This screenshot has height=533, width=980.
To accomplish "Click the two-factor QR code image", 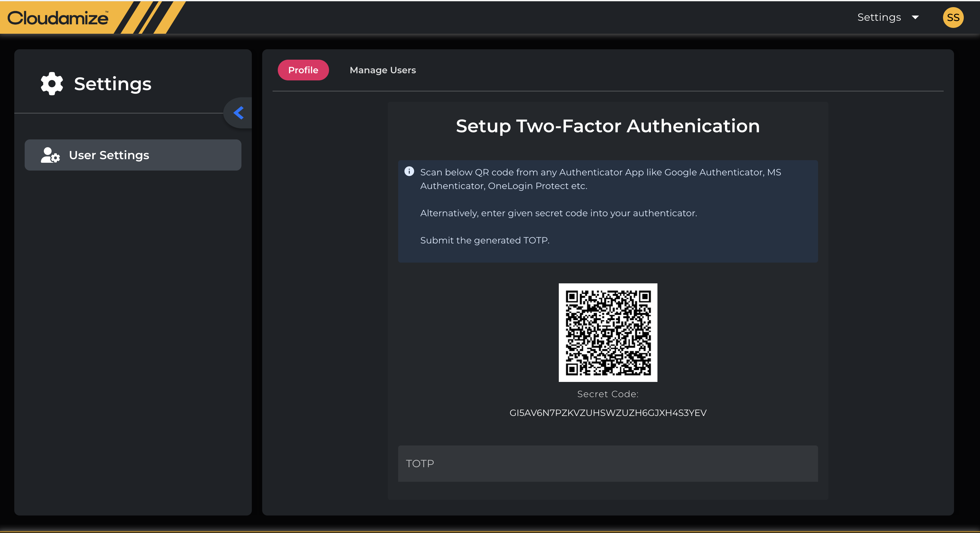I will click(607, 332).
